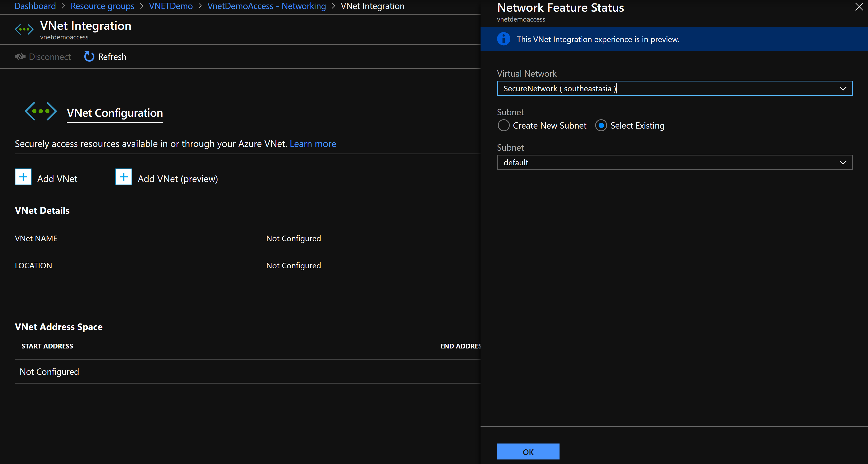Navigate to VNETDemo breadcrumb
The image size is (868, 464).
(x=171, y=6)
